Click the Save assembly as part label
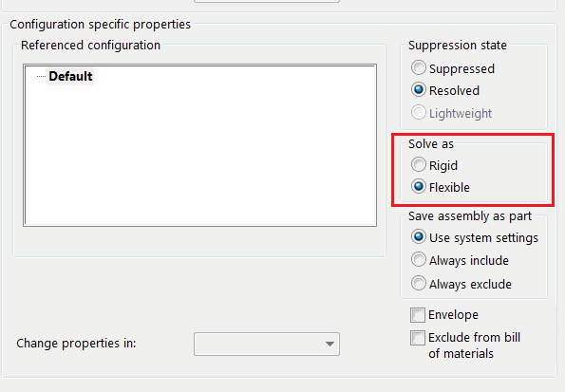565x392 pixels. [x=470, y=216]
